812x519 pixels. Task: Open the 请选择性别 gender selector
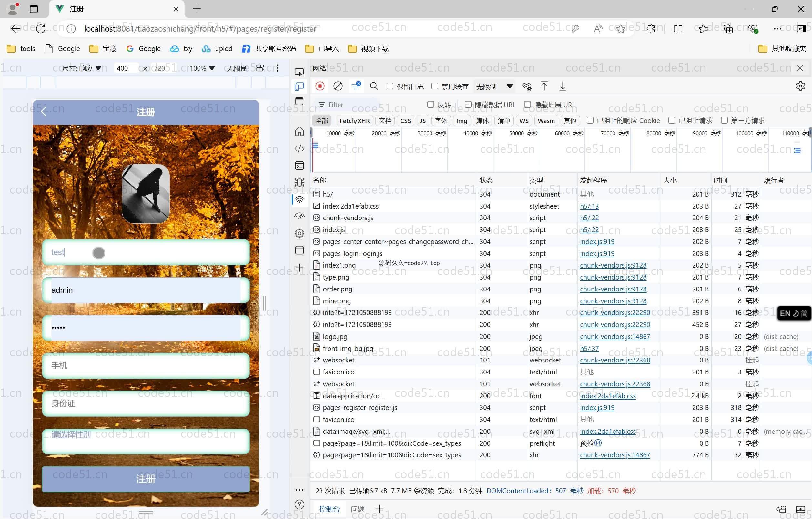coord(146,441)
